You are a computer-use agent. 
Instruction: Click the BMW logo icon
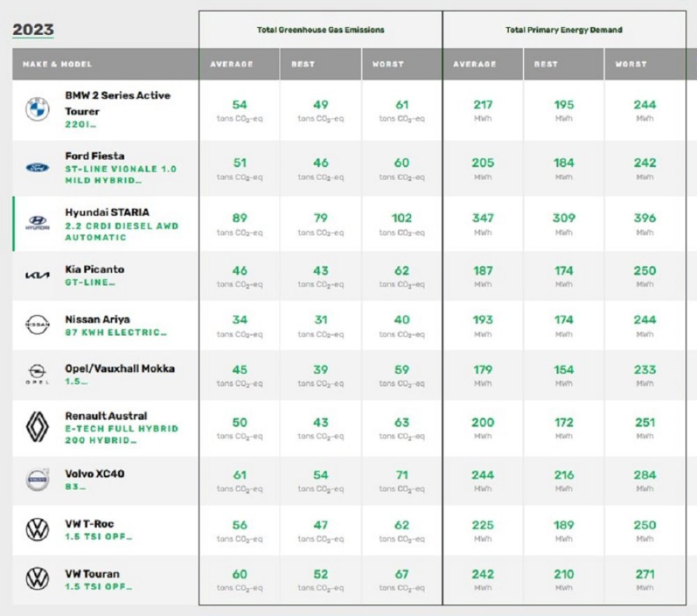(38, 109)
